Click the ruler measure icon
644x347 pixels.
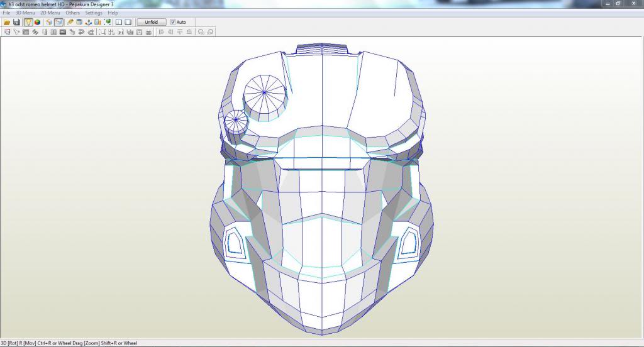97,22
